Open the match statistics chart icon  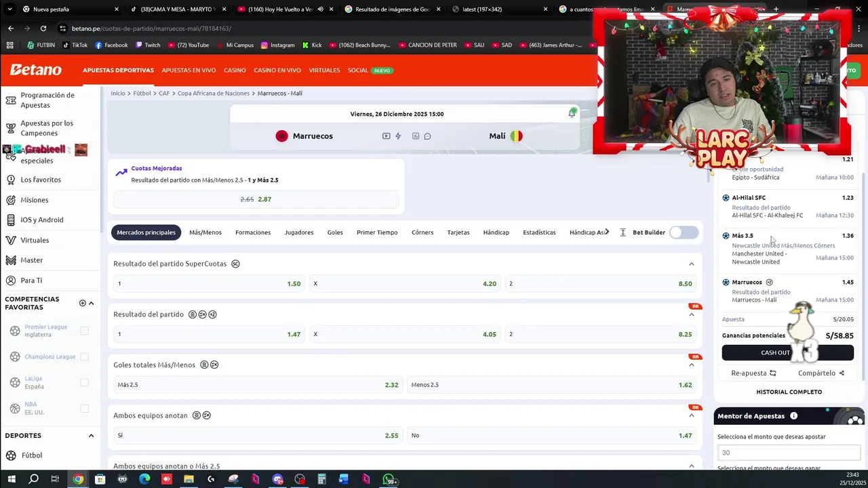[x=416, y=136]
